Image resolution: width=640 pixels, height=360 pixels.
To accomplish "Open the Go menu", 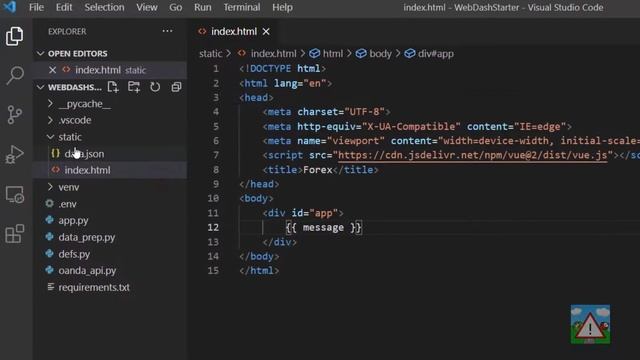I will (176, 7).
